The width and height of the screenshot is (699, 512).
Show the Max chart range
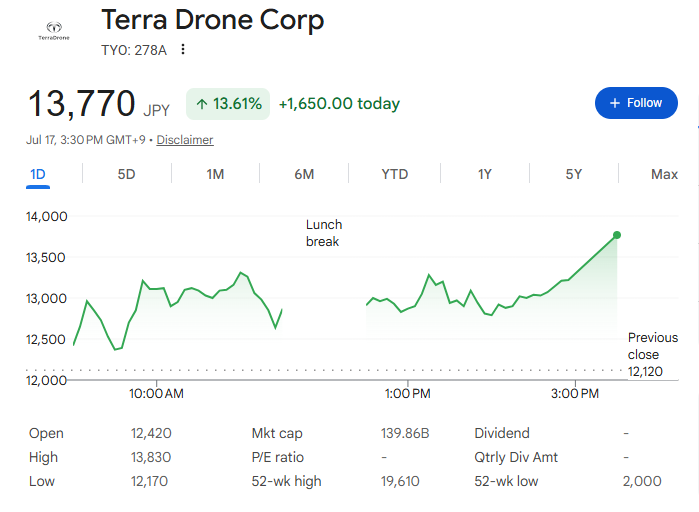(664, 174)
